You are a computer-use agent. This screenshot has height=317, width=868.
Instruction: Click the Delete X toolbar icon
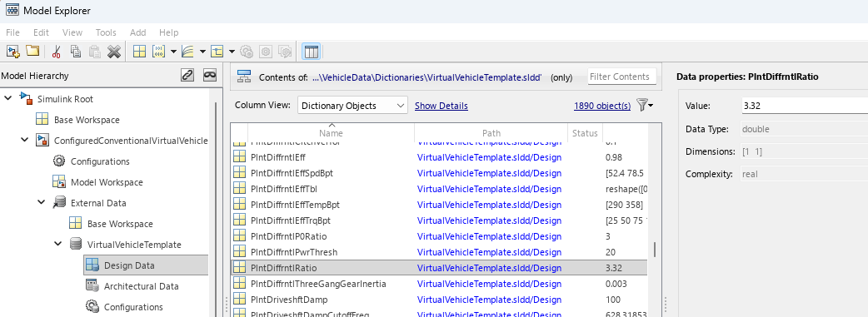[x=114, y=52]
